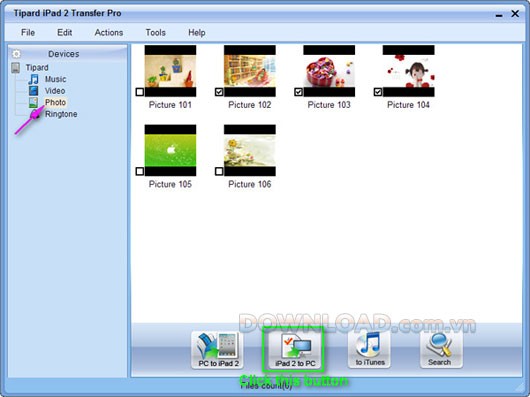
Task: Close the Tipard iPad 2 Transfer window
Action: click(515, 14)
